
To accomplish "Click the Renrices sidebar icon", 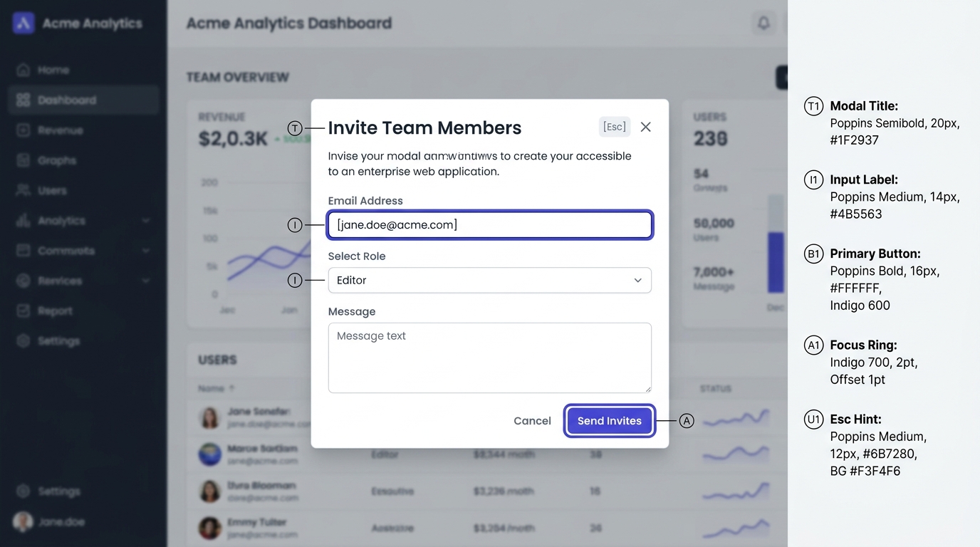I will pos(24,281).
